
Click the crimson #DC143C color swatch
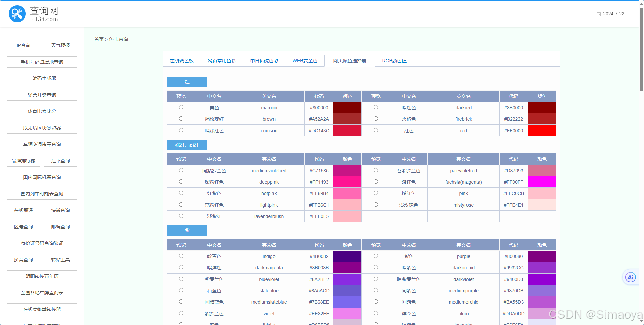tap(347, 131)
